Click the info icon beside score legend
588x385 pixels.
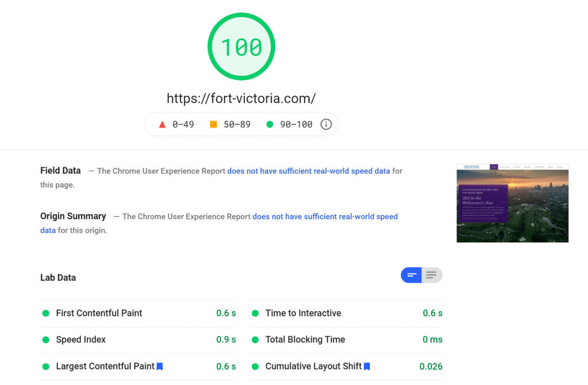(x=326, y=124)
